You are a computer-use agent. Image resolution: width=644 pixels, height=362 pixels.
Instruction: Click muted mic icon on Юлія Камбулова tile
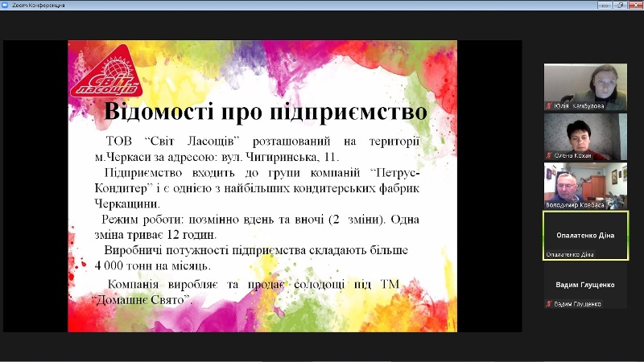coord(549,106)
